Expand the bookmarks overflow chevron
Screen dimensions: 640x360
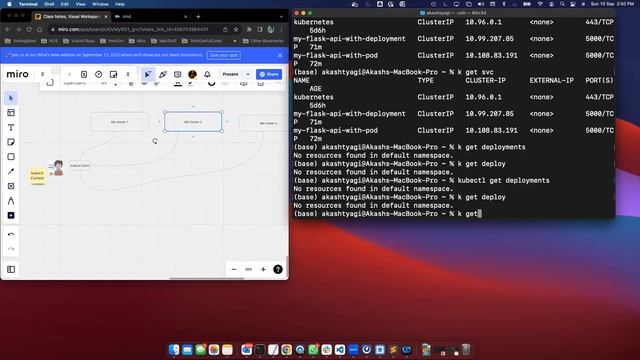(235, 41)
